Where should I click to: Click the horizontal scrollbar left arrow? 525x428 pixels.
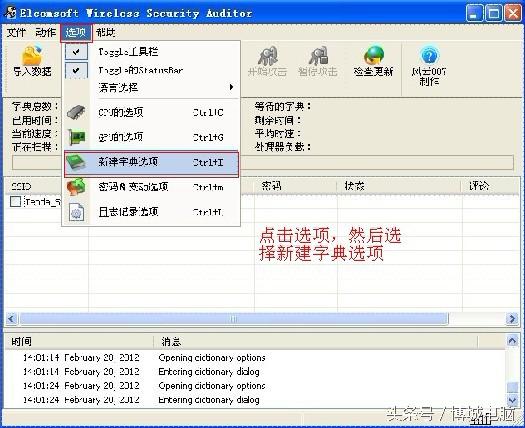[11, 318]
